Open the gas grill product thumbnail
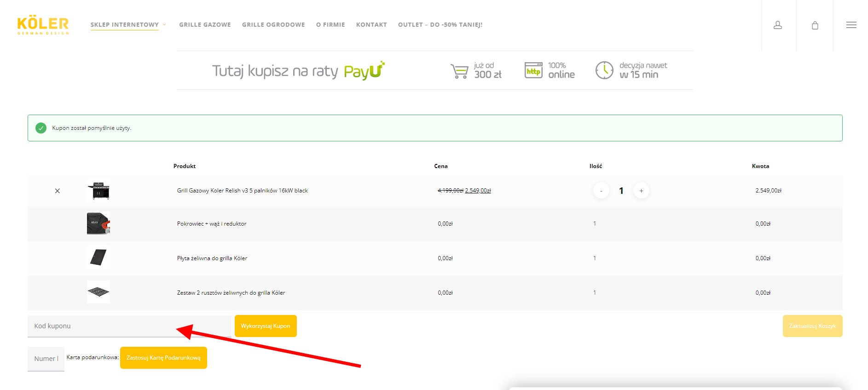The image size is (868, 390). [98, 191]
